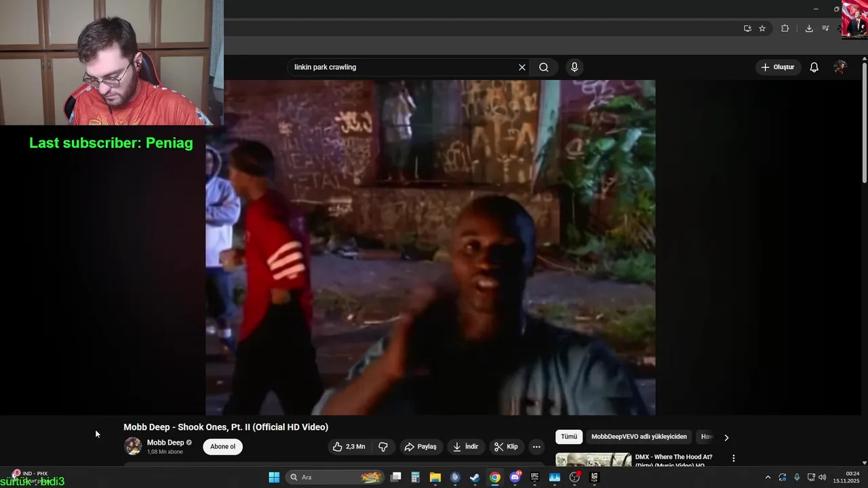Like the video with thumbs-up 2,3 Mn
Screen dimensions: 868x488
(349, 447)
